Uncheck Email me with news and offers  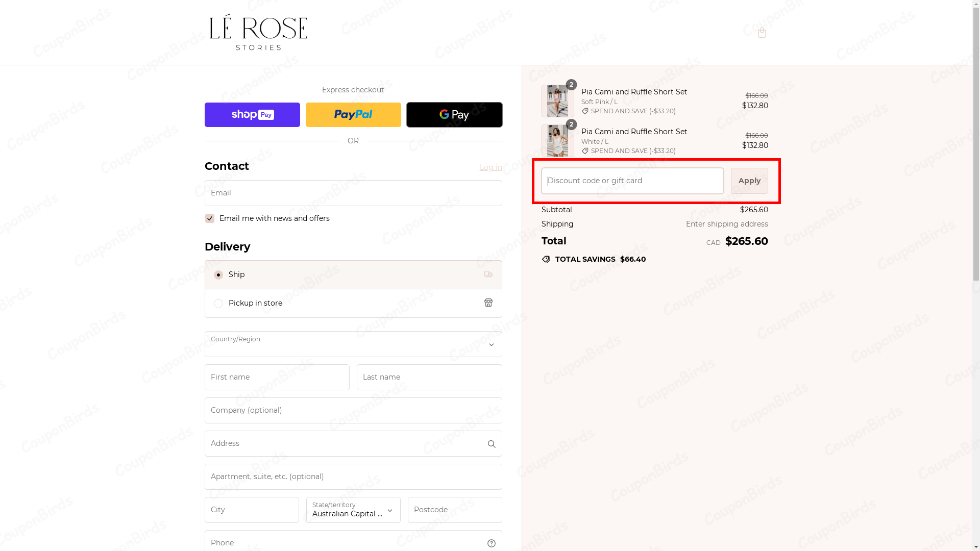209,218
